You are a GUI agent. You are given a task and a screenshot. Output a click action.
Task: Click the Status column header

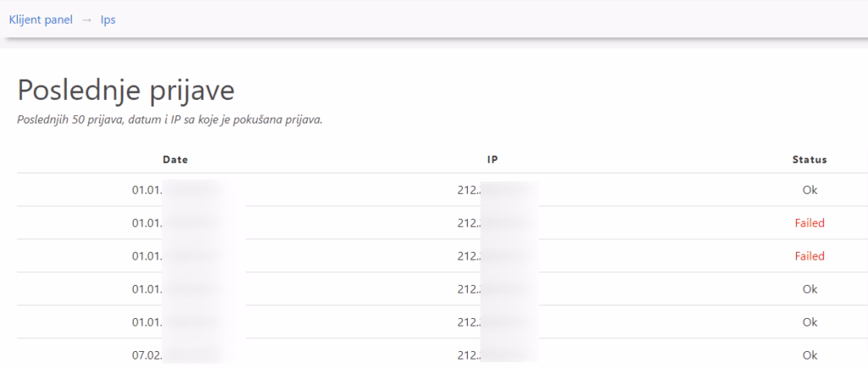810,160
